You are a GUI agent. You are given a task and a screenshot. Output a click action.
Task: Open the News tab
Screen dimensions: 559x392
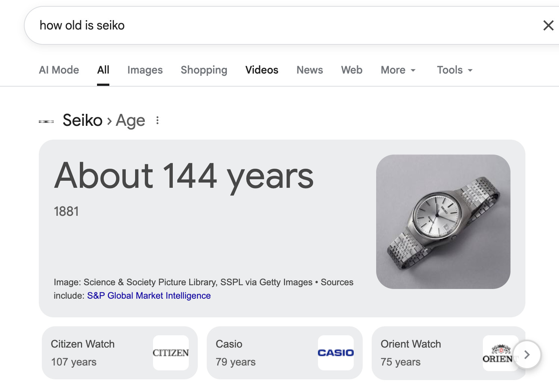pyautogui.click(x=310, y=70)
